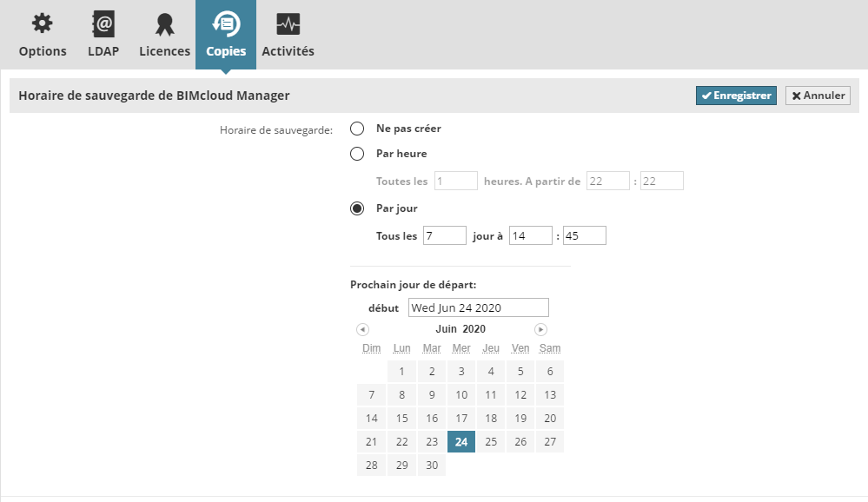
Task: Select the 'Par jour' backup option
Action: [x=357, y=208]
